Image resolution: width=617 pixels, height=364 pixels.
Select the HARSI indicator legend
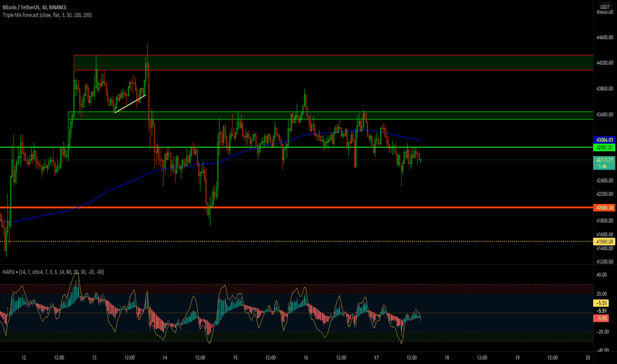coord(53,272)
